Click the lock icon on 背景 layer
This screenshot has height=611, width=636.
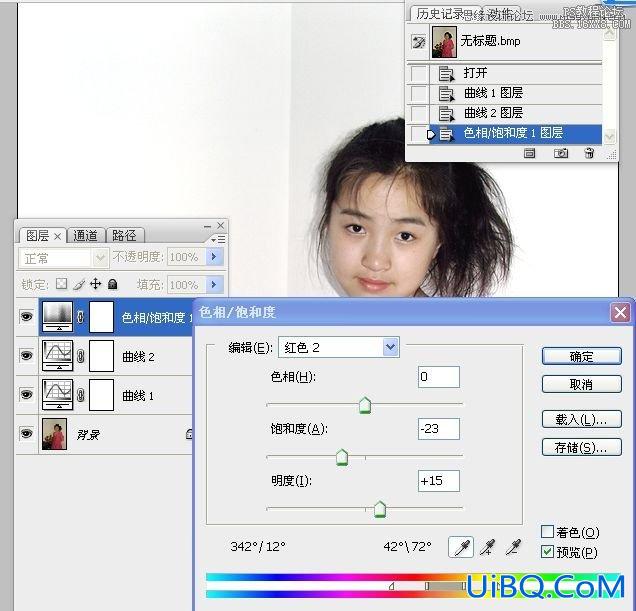pos(189,434)
